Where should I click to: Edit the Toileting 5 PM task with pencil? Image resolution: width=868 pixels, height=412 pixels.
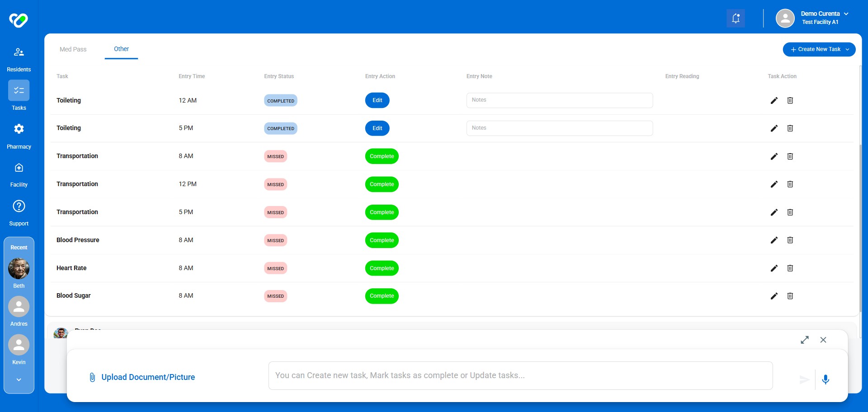pos(774,128)
